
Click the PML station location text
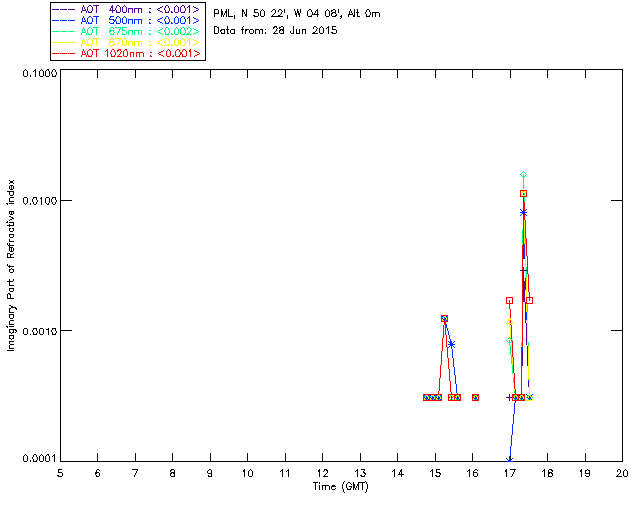297,14
